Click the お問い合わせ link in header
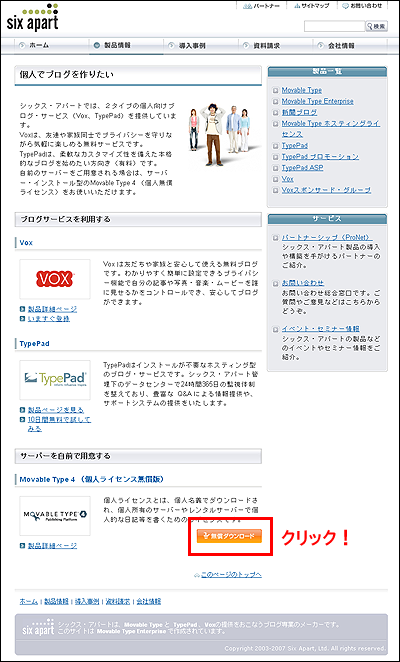The height and width of the screenshot is (662, 400). click(x=362, y=6)
